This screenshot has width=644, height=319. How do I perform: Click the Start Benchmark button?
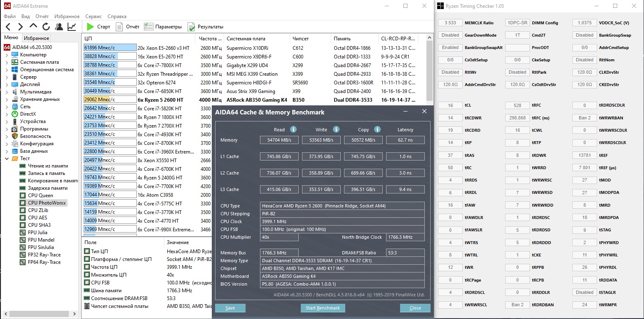click(x=323, y=308)
